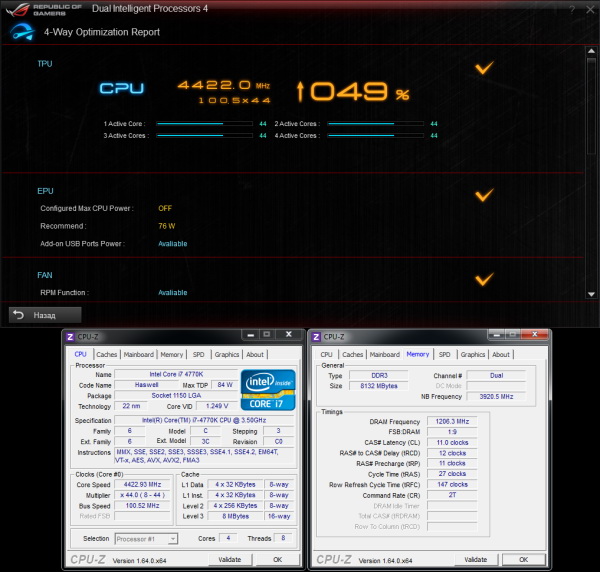The image size is (600, 572).
Task: Click the Threads value 8 field
Action: pyautogui.click(x=283, y=538)
